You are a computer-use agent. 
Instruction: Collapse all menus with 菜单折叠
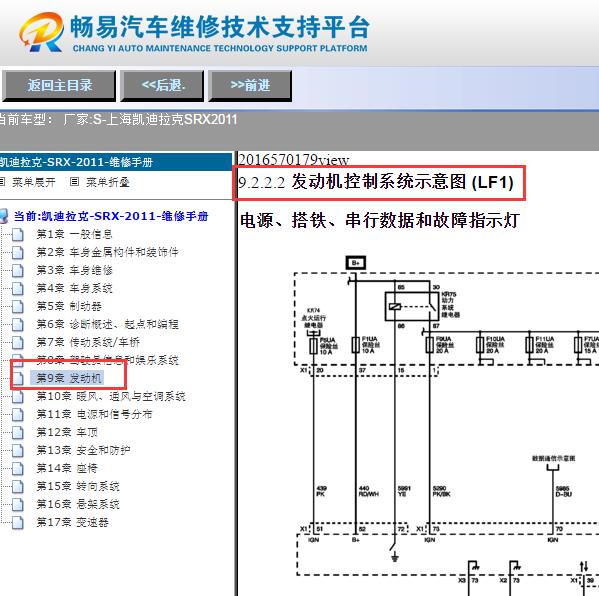point(107,182)
